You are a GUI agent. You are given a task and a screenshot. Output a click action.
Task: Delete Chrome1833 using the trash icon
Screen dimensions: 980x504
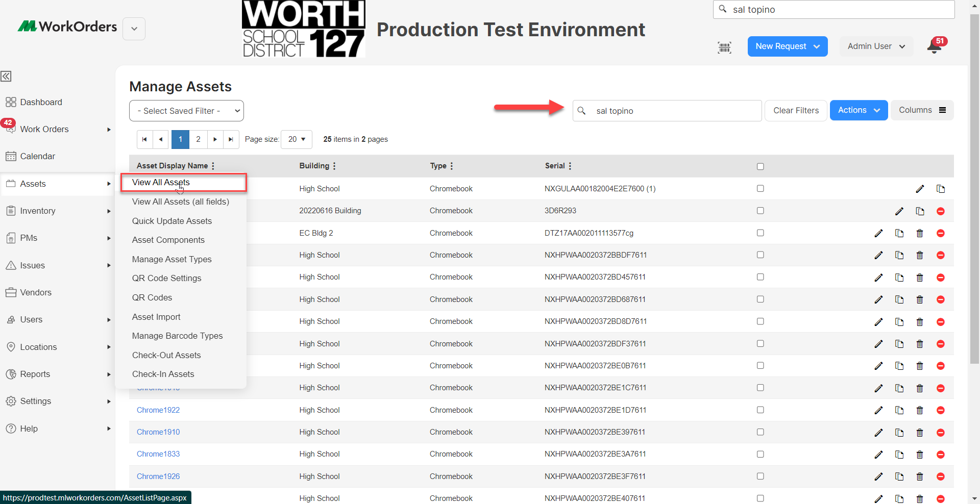point(920,454)
